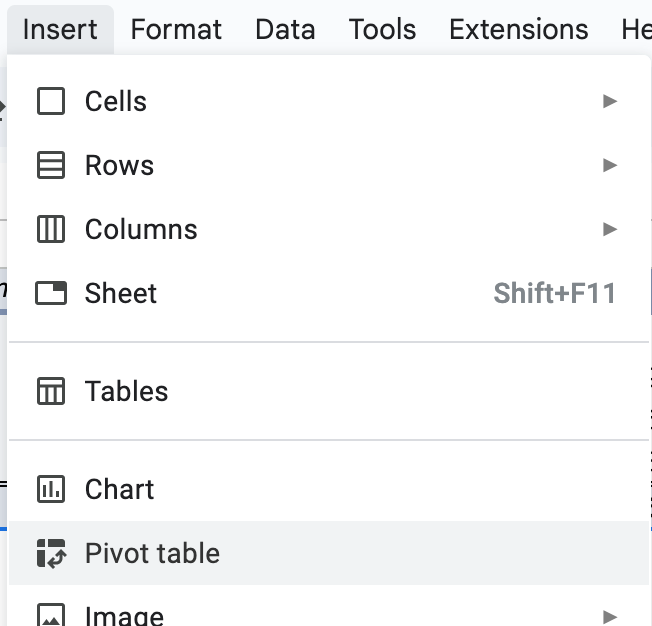Expand the Image submenu arrow
Viewport: 652px width, 626px height.
point(610,615)
